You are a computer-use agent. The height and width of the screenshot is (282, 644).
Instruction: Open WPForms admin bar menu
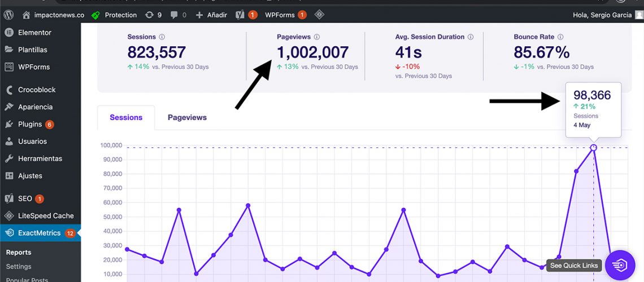coord(285,15)
